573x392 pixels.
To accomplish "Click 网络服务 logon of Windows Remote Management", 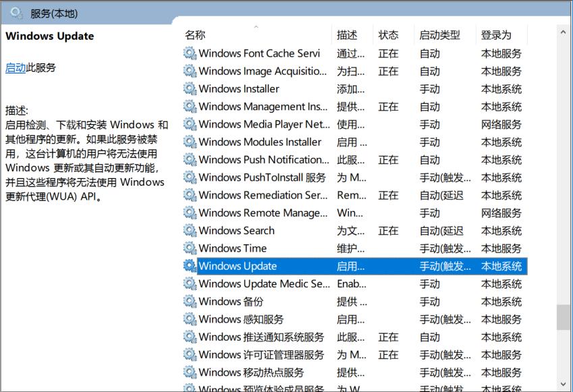I will pyautogui.click(x=501, y=213).
